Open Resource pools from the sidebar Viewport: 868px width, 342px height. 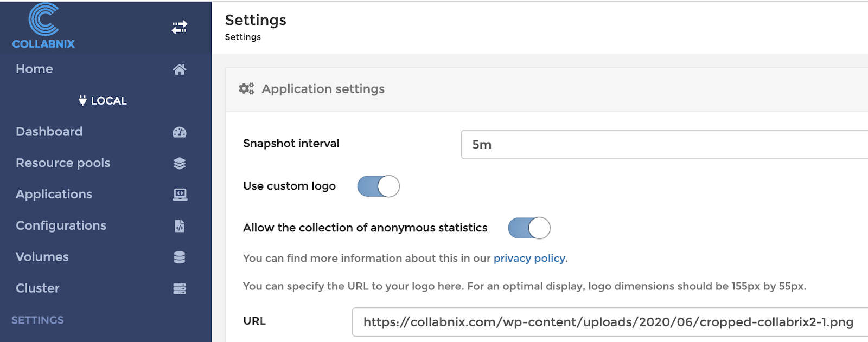[63, 163]
